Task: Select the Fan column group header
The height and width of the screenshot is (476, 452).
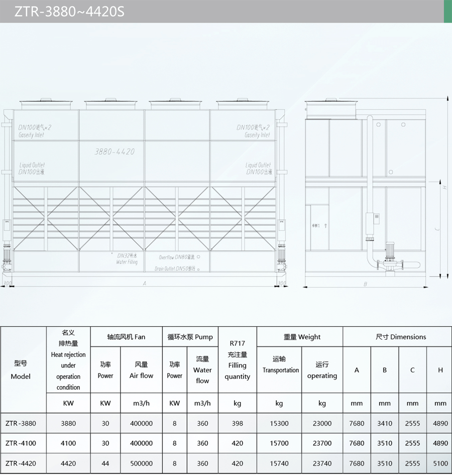Action: pos(126,337)
